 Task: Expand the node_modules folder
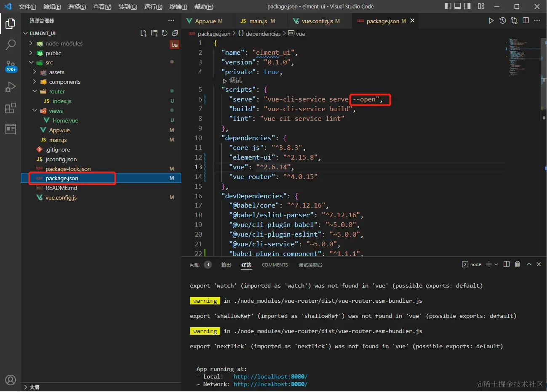(64, 43)
